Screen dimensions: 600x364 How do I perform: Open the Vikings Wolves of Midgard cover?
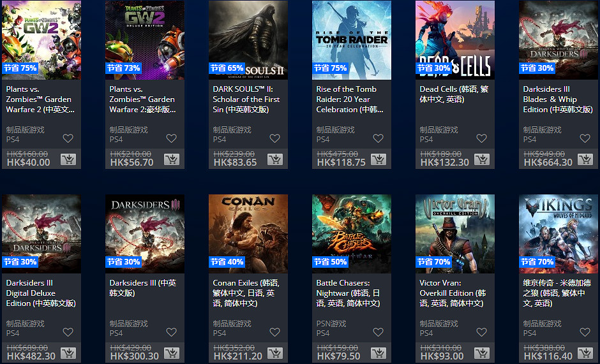(559, 234)
